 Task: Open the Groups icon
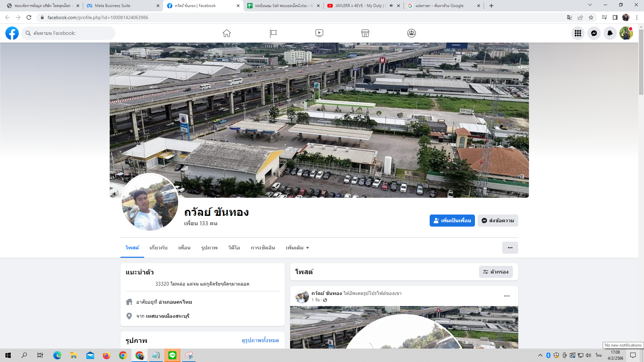click(x=412, y=33)
